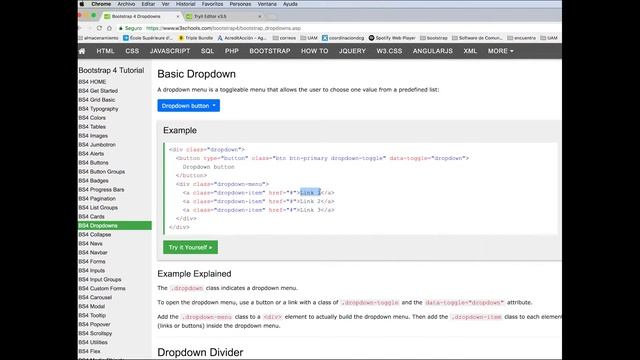Screen dimensions: 640x360
Task: Close the Tryit Editor tab
Action: tap(260, 16)
